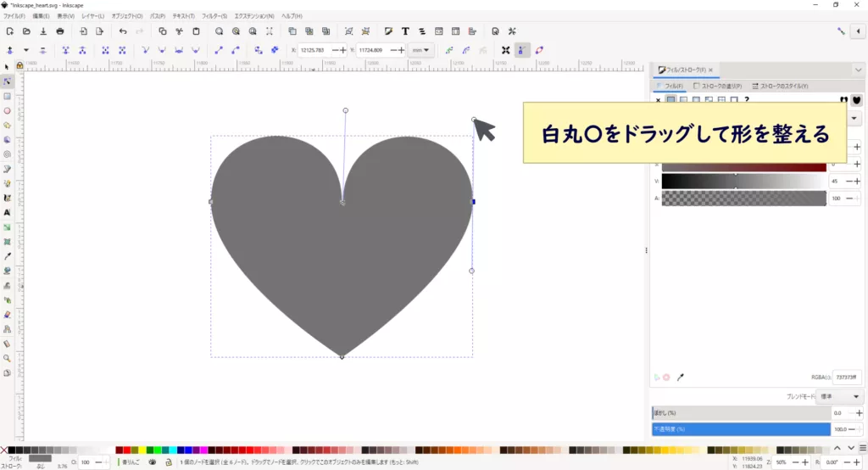Viewport: 868px width, 470px height.
Task: Open the palette options menu icon
Action: (863, 449)
